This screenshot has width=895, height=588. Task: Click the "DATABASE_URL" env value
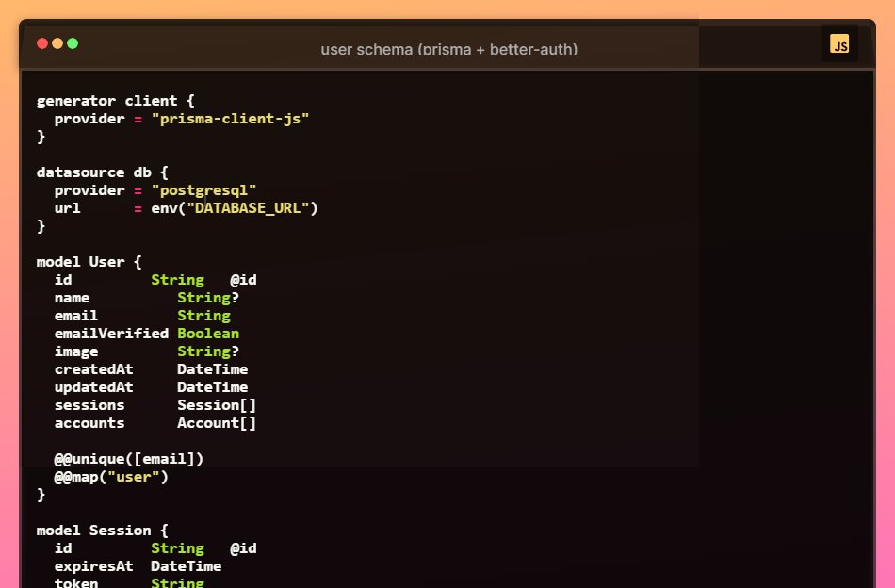[x=248, y=208]
